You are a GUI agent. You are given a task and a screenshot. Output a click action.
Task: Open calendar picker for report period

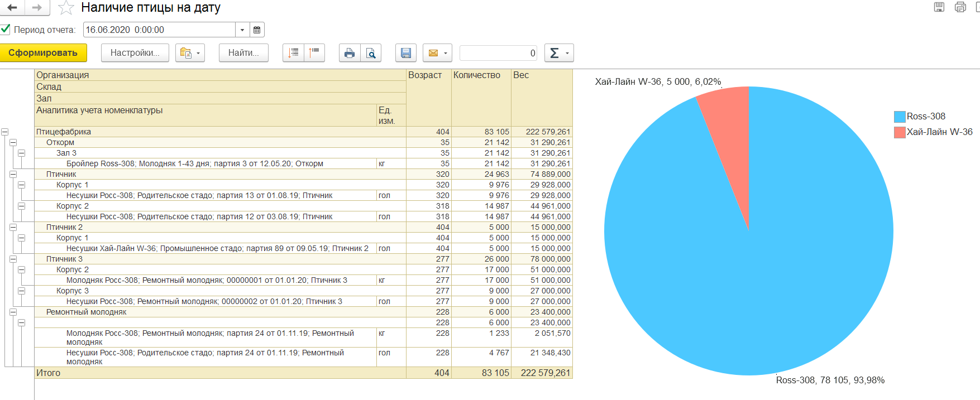[x=257, y=30]
